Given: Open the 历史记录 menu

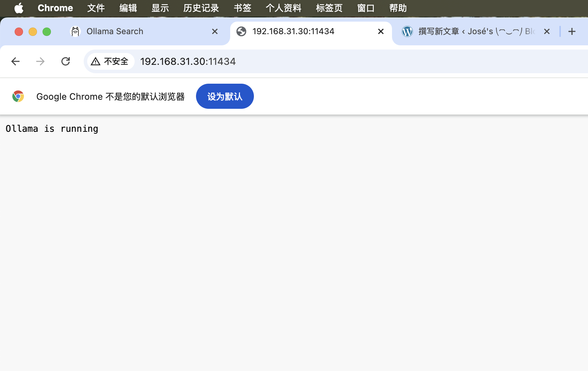Looking at the screenshot, I should tap(201, 8).
